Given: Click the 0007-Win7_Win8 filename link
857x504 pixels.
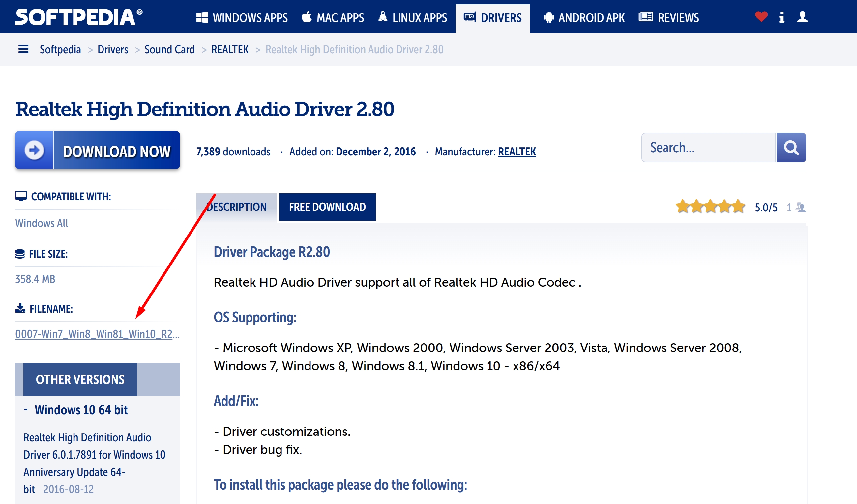Looking at the screenshot, I should click(x=97, y=334).
